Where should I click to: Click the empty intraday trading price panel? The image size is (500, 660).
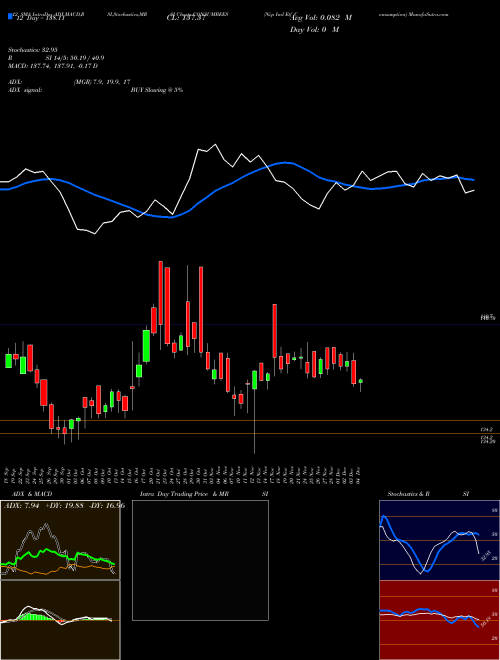200,560
